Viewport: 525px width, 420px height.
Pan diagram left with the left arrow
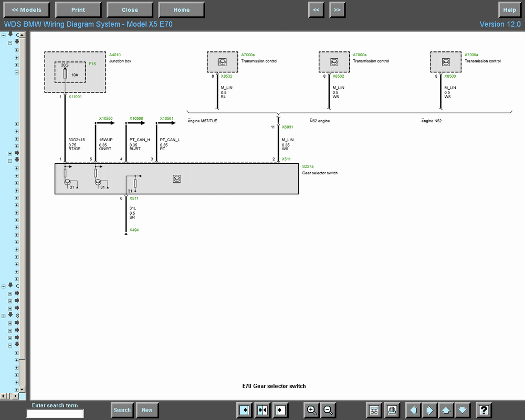coord(413,410)
